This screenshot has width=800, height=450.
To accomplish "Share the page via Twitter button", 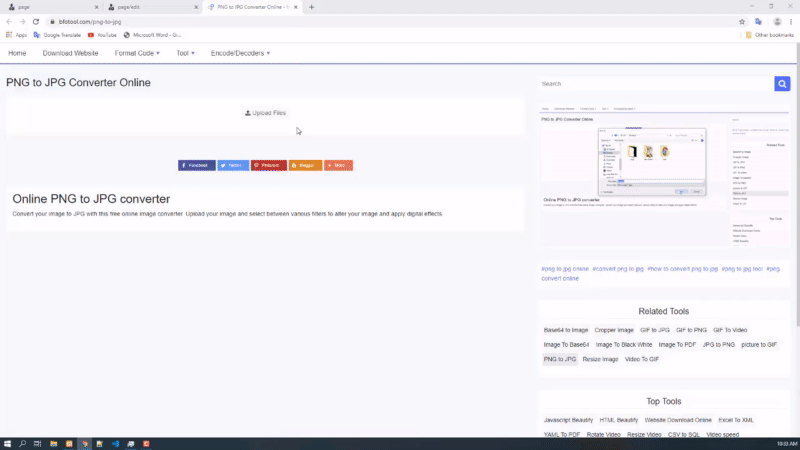I will [x=233, y=165].
